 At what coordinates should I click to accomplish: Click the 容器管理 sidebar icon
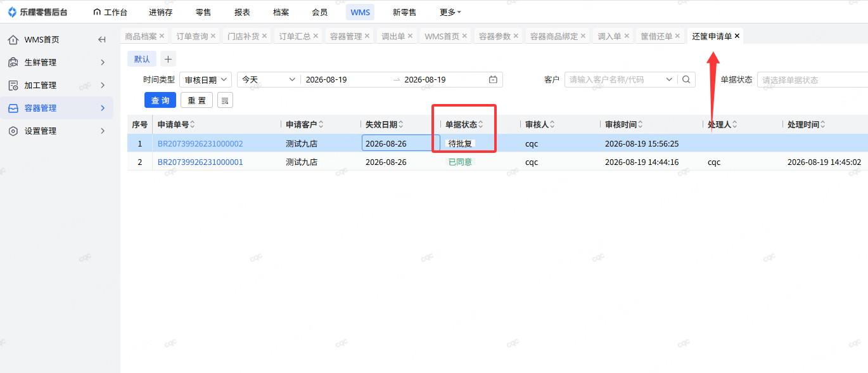(x=13, y=108)
